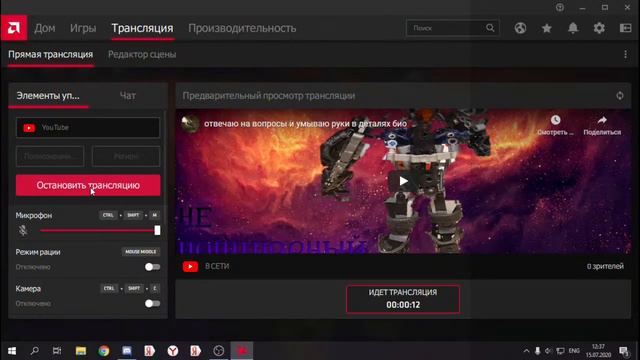Open favorites star icon

(547, 28)
